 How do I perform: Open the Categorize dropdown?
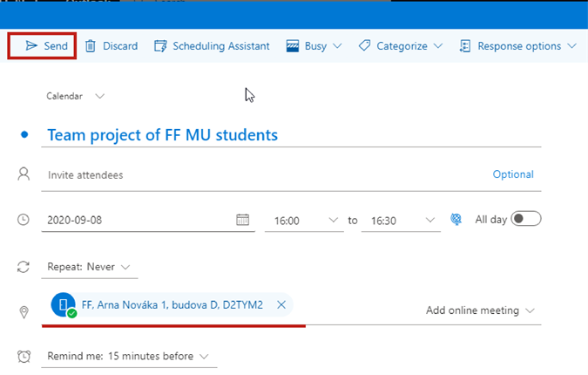tap(400, 46)
